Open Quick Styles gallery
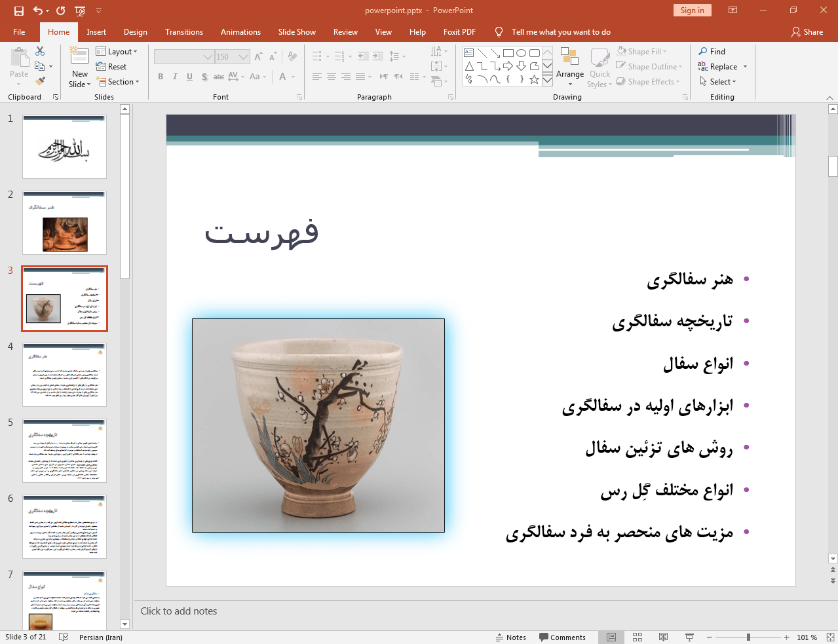Screen dimensions: 838x644 pyautogui.click(x=599, y=67)
